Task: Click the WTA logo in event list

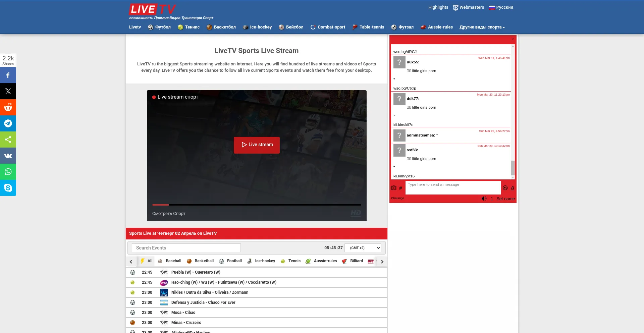Action: coord(164,282)
